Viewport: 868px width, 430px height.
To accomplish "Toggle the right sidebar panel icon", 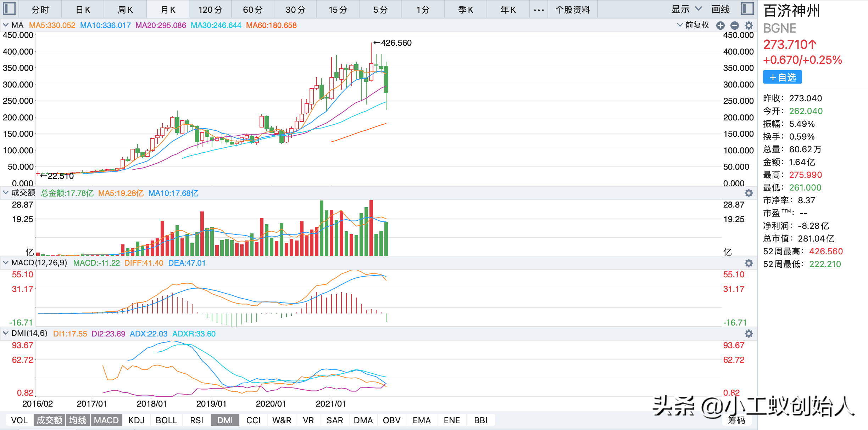I will [x=747, y=9].
